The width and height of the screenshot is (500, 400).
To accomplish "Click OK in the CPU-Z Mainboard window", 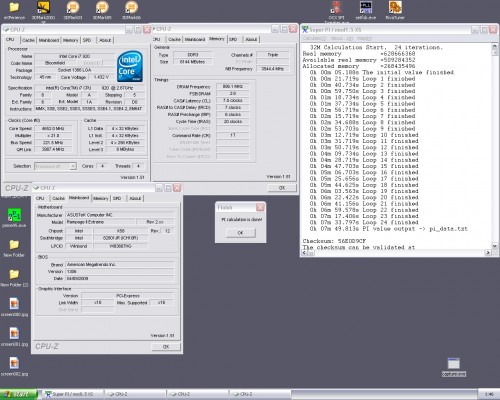I will (166, 347).
